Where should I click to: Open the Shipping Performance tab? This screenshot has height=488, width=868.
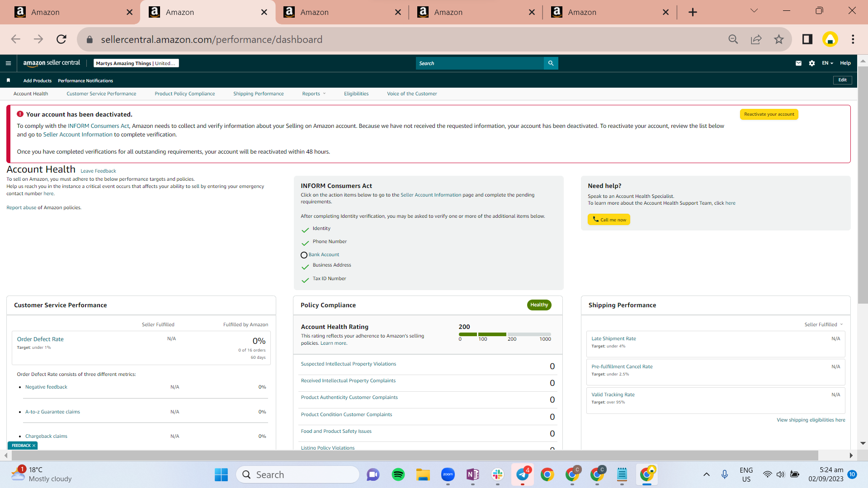point(259,94)
